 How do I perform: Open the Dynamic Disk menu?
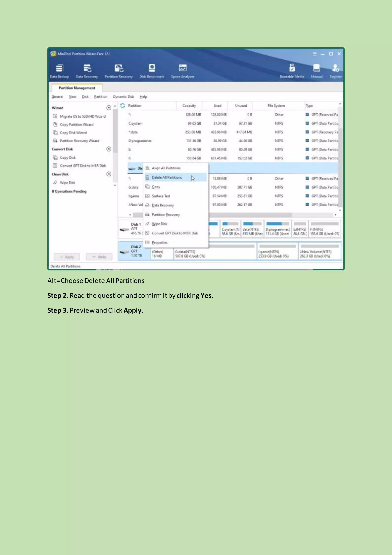pos(123,97)
